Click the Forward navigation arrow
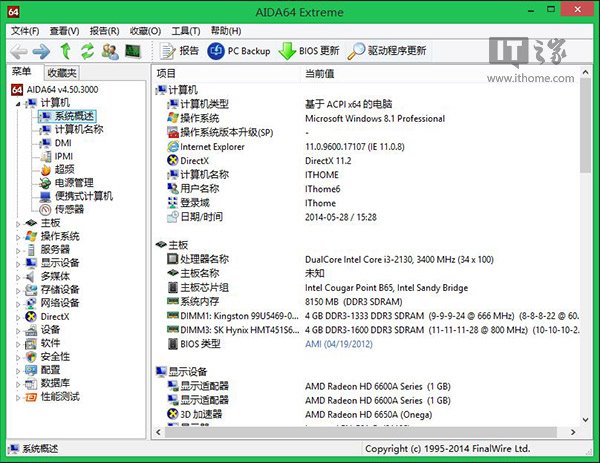 (41, 51)
